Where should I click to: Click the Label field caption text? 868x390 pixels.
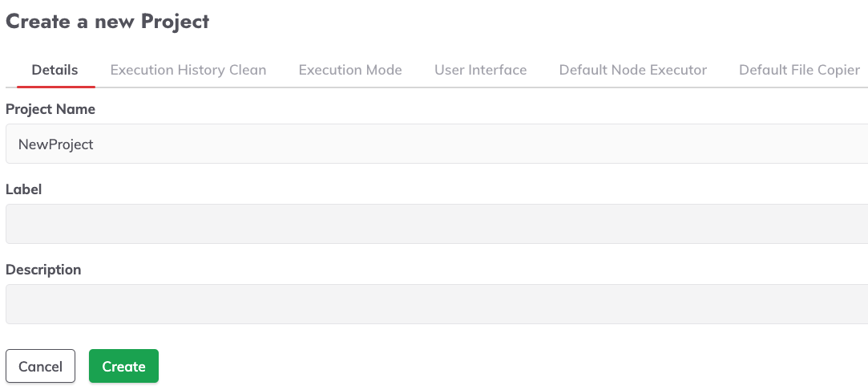pos(24,189)
